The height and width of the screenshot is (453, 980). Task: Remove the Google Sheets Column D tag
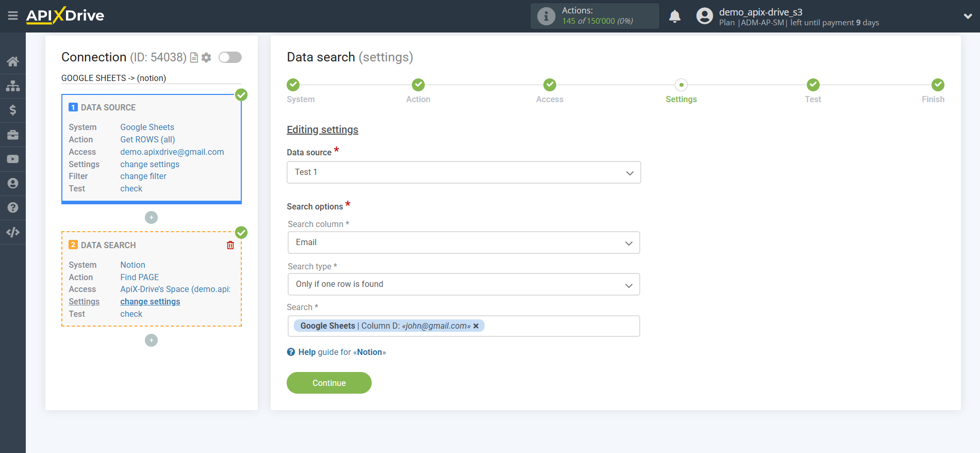click(476, 326)
